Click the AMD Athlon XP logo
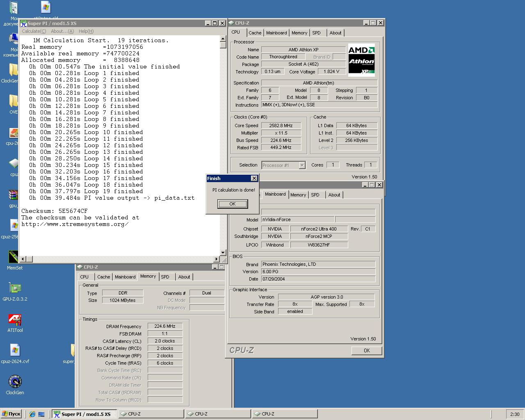 361,60
